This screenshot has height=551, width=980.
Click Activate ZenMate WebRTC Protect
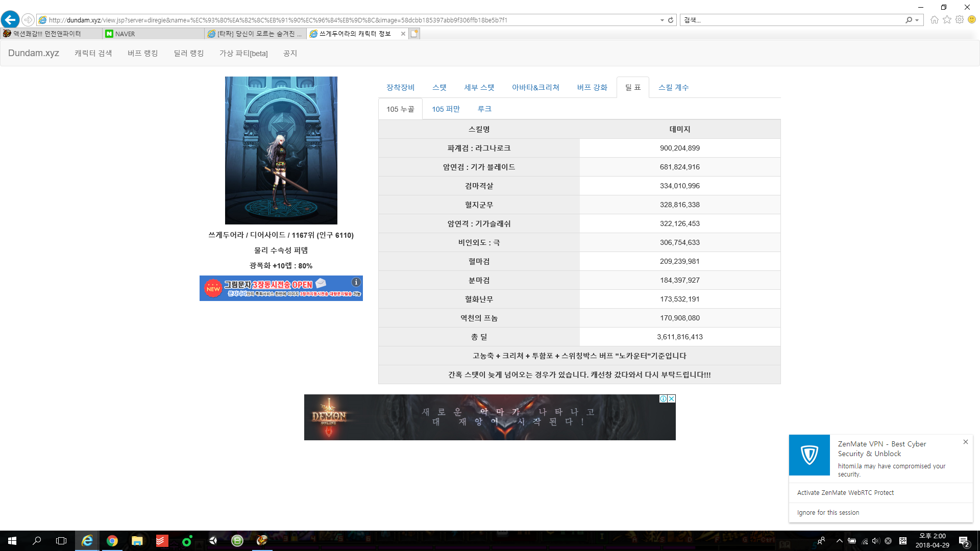[846, 493]
